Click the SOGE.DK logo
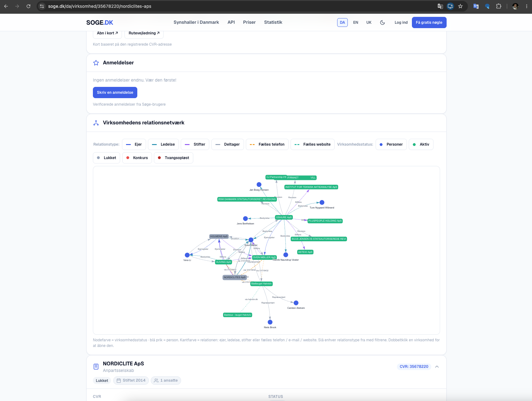The image size is (532, 401). [x=99, y=23]
